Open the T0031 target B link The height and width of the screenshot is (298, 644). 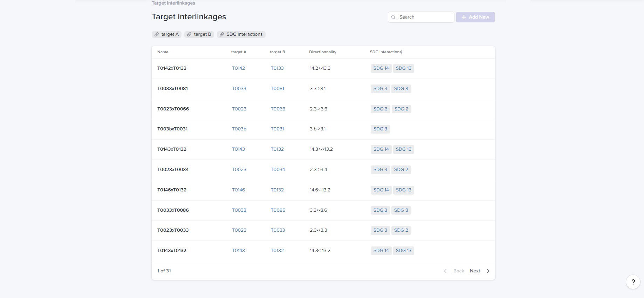coord(277,129)
